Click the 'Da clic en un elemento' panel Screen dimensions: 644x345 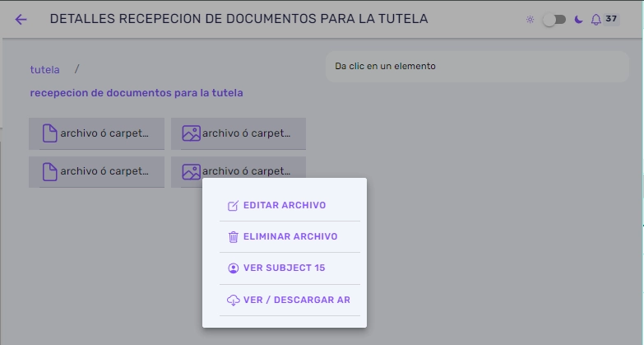(x=477, y=67)
